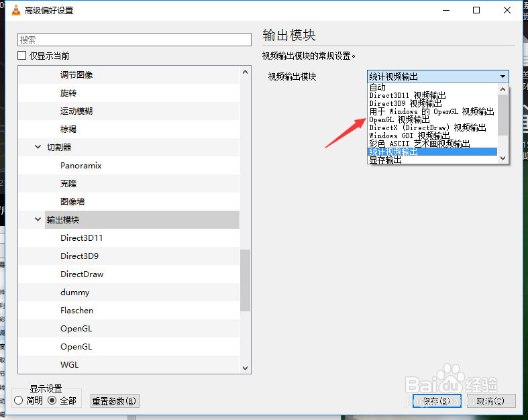Screen dimensions: 528x420
Task: Select dummy in the settings tree
Action: (74, 293)
